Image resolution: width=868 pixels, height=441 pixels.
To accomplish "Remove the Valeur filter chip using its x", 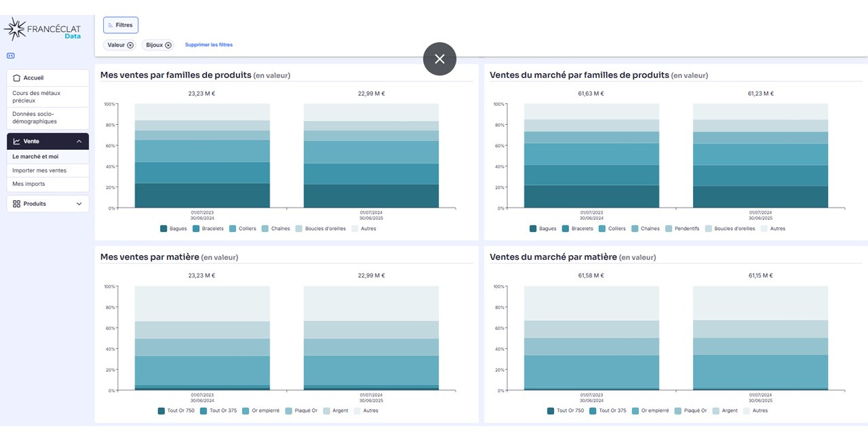I will [130, 45].
